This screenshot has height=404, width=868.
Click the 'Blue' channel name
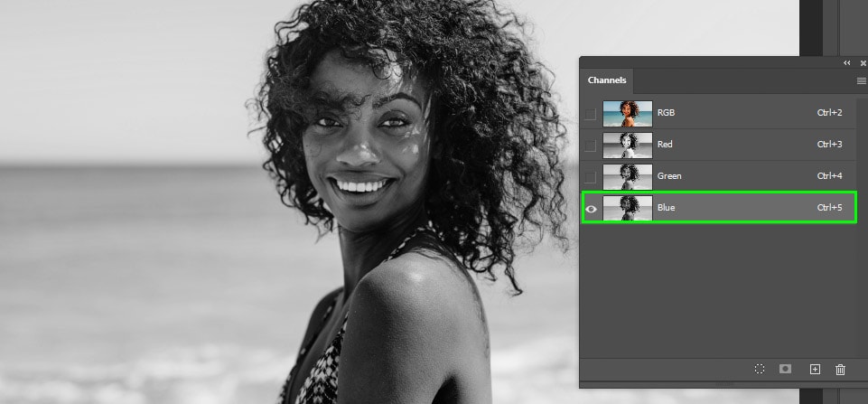point(666,207)
